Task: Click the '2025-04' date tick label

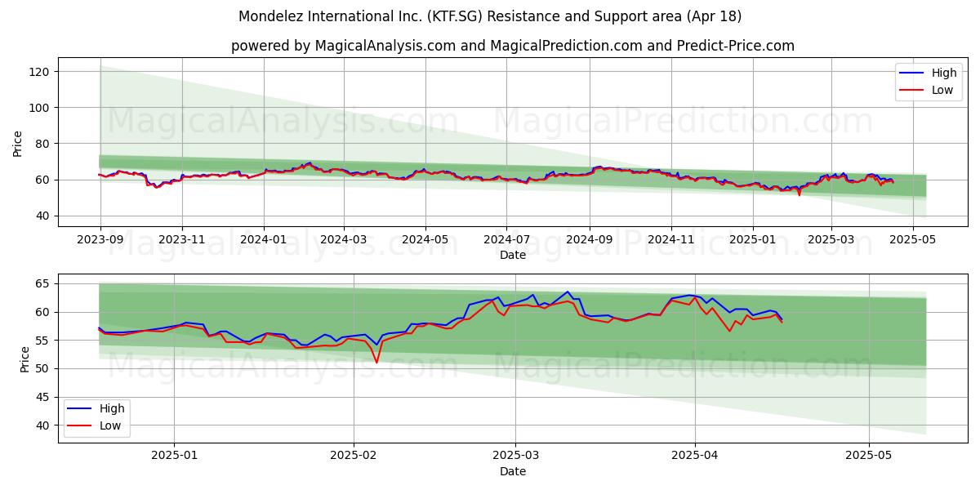Action: pyautogui.click(x=695, y=457)
